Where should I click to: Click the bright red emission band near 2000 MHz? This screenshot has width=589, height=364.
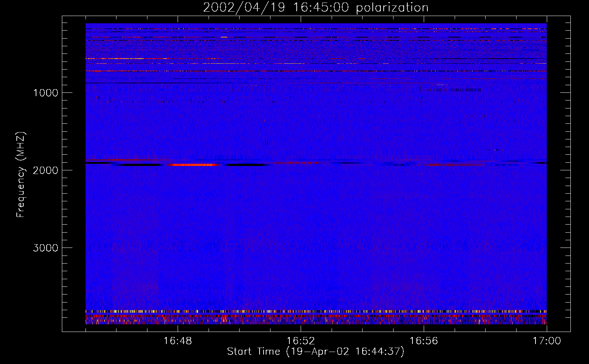click(194, 165)
